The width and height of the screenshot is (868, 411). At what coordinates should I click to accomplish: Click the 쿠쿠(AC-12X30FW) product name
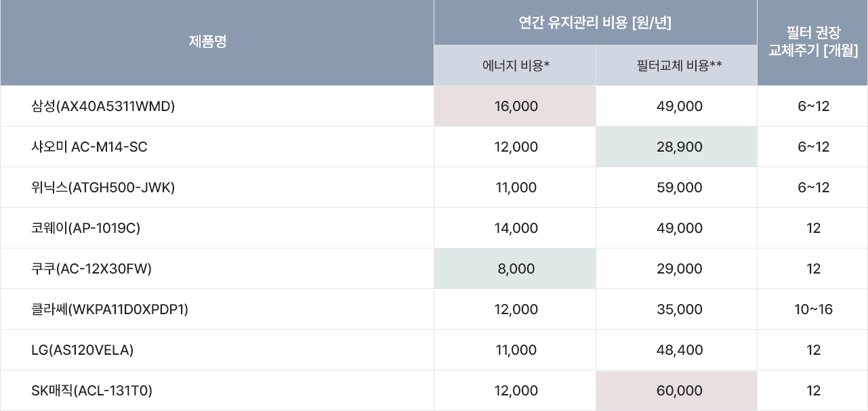click(x=91, y=269)
